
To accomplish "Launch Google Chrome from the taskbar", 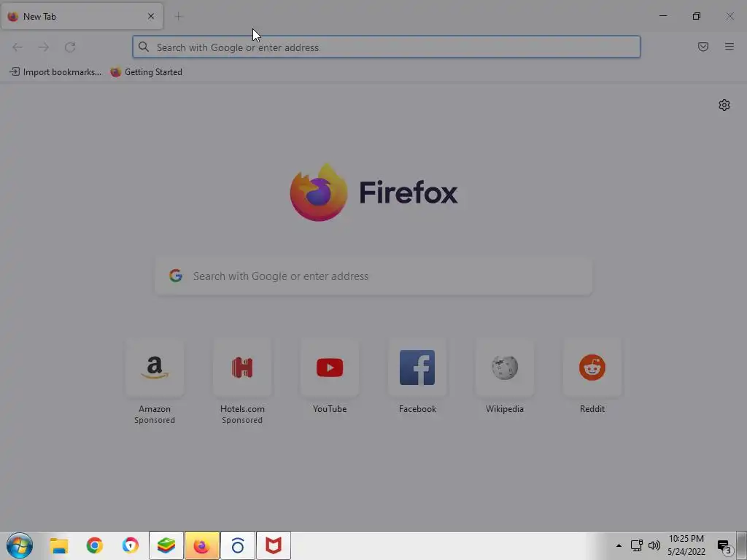I will [94, 545].
